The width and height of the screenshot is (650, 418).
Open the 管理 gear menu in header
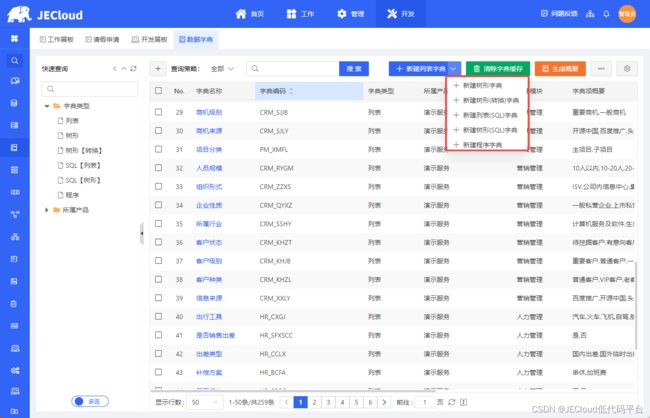[x=343, y=14]
